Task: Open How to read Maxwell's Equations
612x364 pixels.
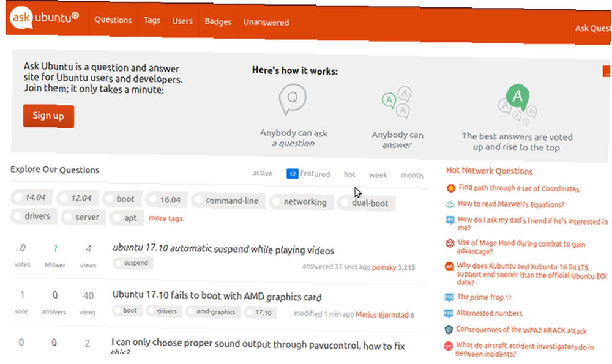Action: point(511,204)
